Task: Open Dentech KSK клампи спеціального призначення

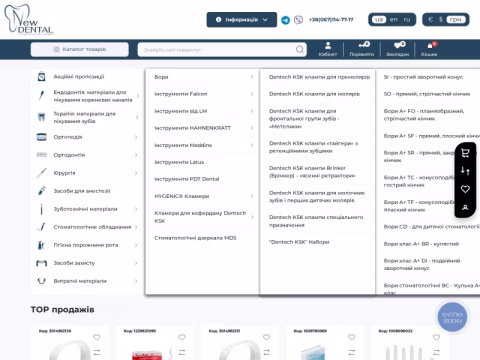Action: click(x=316, y=221)
